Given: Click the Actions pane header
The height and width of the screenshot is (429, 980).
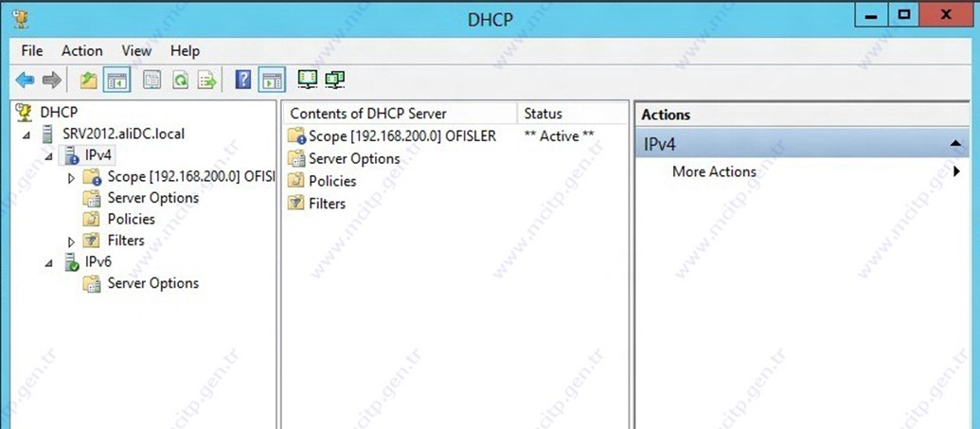Looking at the screenshot, I should coord(803,115).
